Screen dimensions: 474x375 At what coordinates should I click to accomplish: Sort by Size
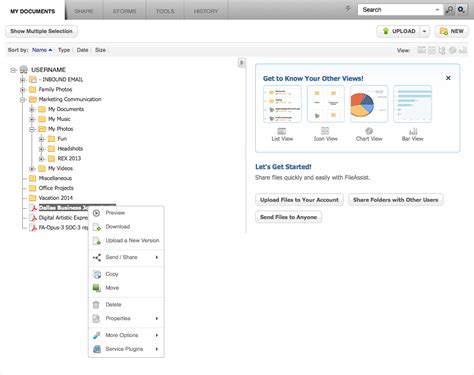click(x=100, y=50)
